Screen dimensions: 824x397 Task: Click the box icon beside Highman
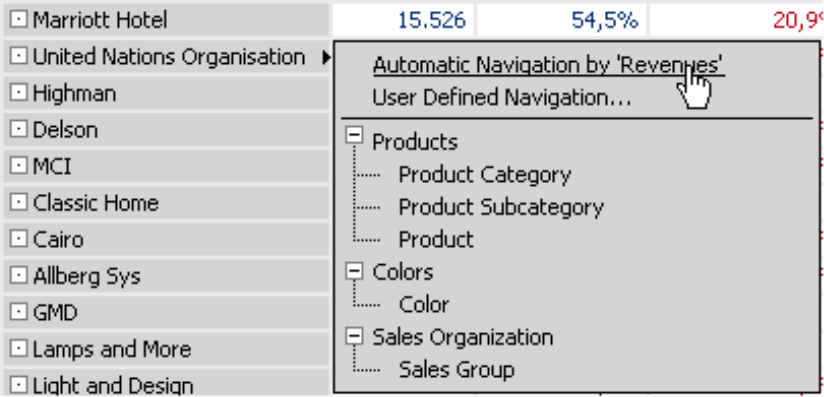(18, 93)
